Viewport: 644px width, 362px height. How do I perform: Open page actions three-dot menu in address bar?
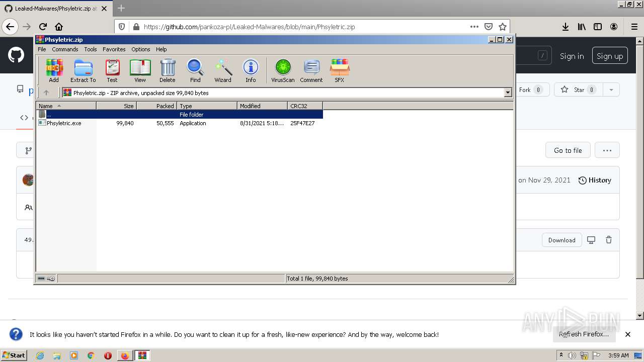click(474, 27)
